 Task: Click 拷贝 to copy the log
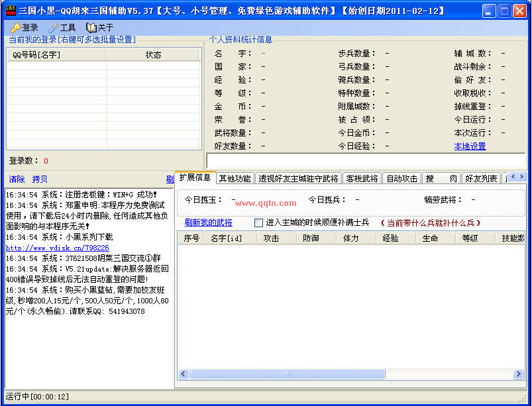pos(40,179)
